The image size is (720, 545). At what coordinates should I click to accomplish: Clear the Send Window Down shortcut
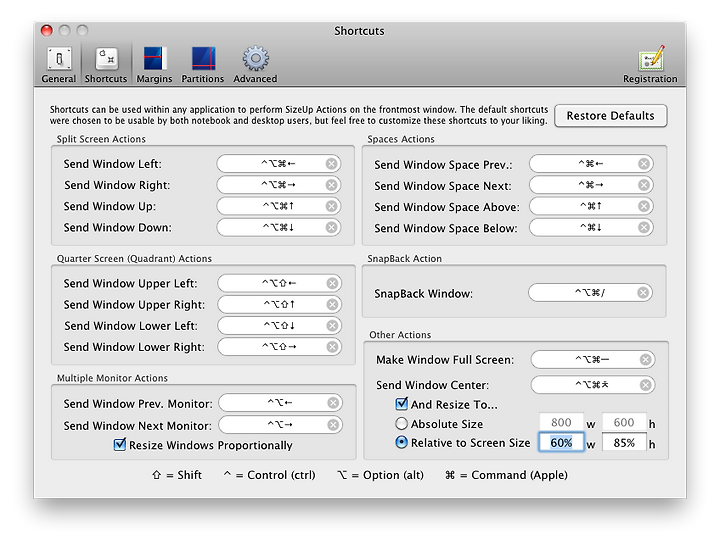pos(332,227)
